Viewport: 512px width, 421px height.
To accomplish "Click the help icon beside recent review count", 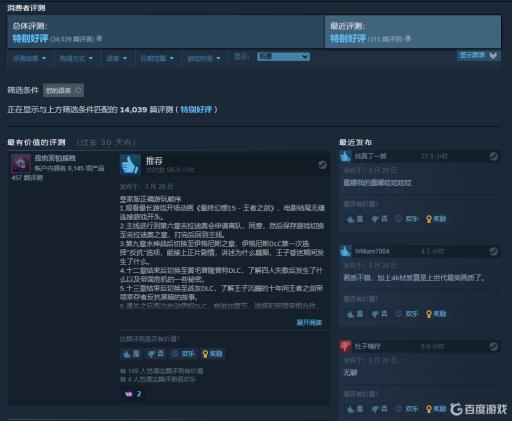I will pyautogui.click(x=408, y=39).
